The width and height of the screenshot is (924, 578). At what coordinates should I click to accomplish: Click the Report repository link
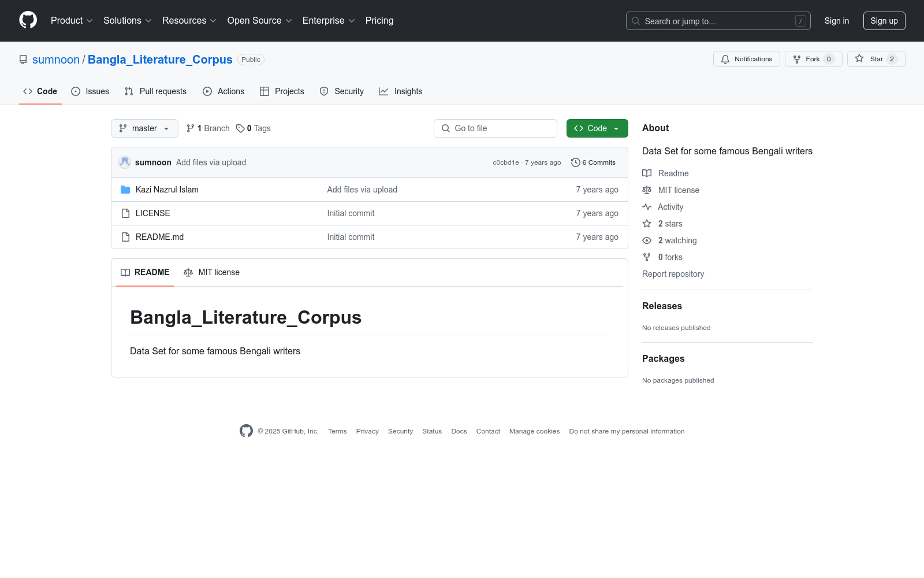(x=673, y=274)
